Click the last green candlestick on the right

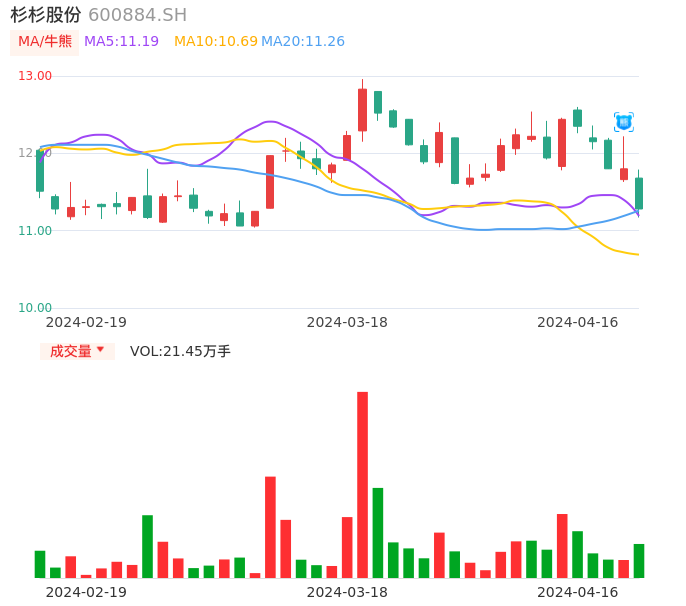[639, 193]
